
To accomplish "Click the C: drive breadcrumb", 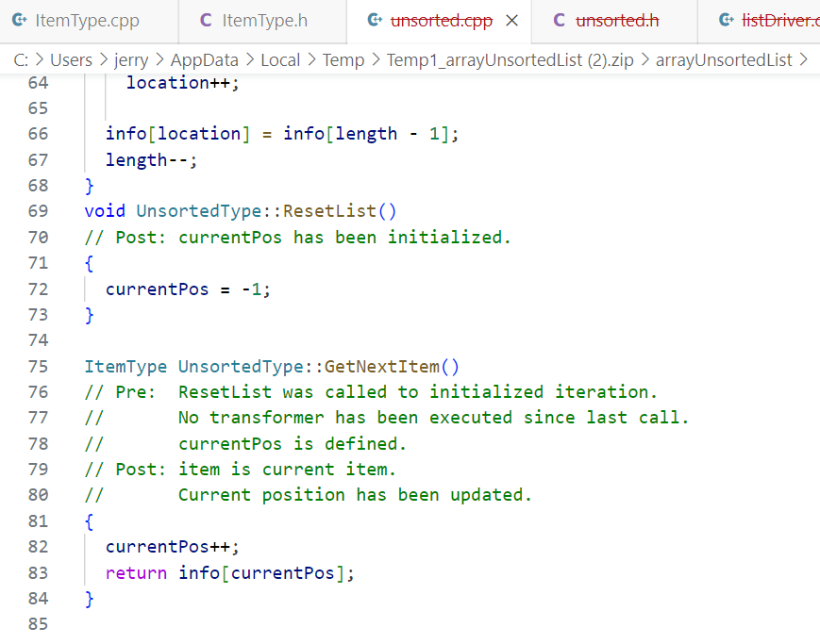I will (22, 58).
